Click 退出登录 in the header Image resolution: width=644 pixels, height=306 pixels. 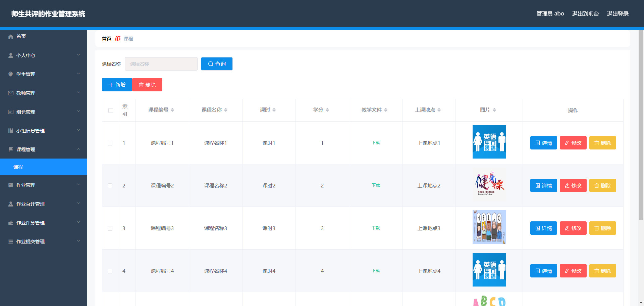click(x=618, y=14)
